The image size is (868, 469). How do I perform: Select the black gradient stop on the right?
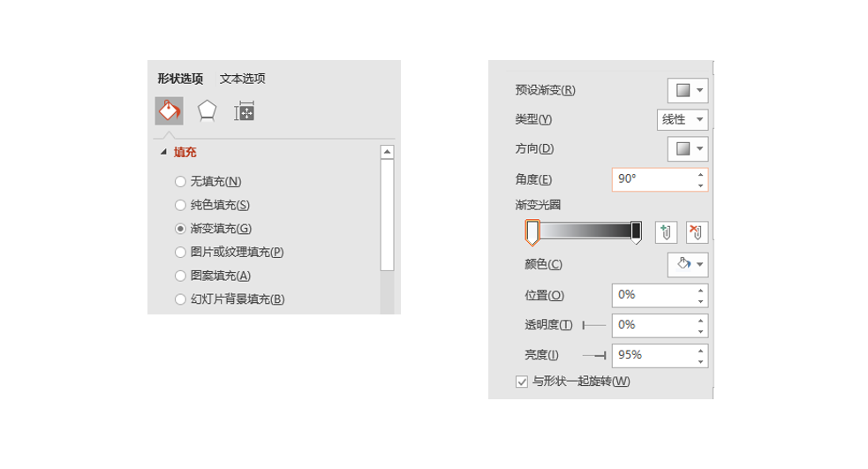point(637,231)
